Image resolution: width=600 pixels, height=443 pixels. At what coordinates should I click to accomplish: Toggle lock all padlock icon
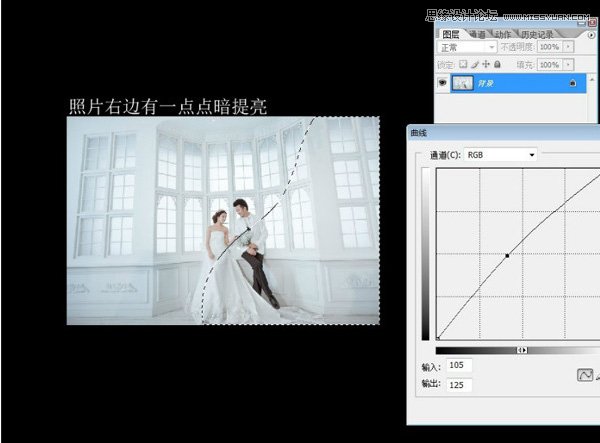click(x=497, y=64)
